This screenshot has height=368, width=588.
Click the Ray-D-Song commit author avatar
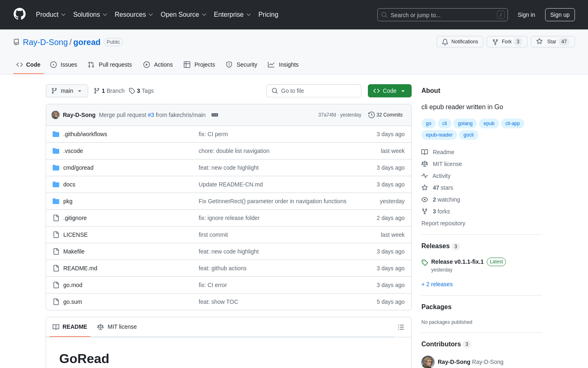click(56, 115)
